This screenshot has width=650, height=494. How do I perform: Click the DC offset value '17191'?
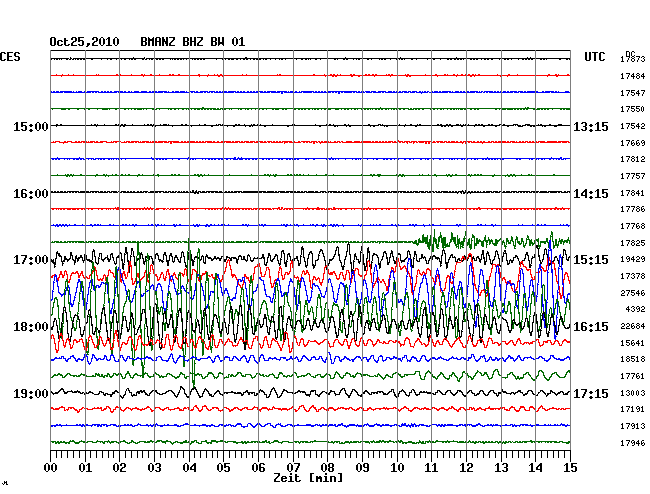coord(633,409)
